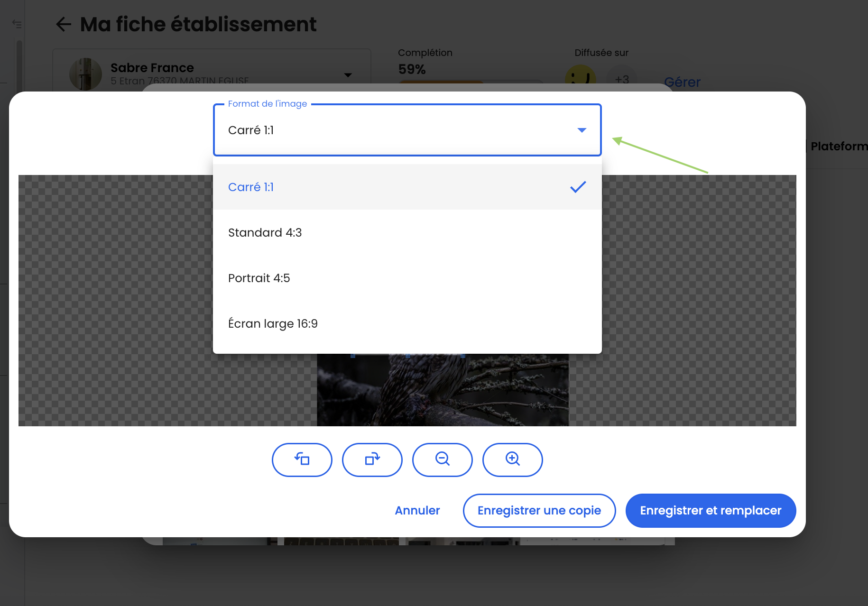Select the Standard 4:3 format option
868x606 pixels.
407,232
